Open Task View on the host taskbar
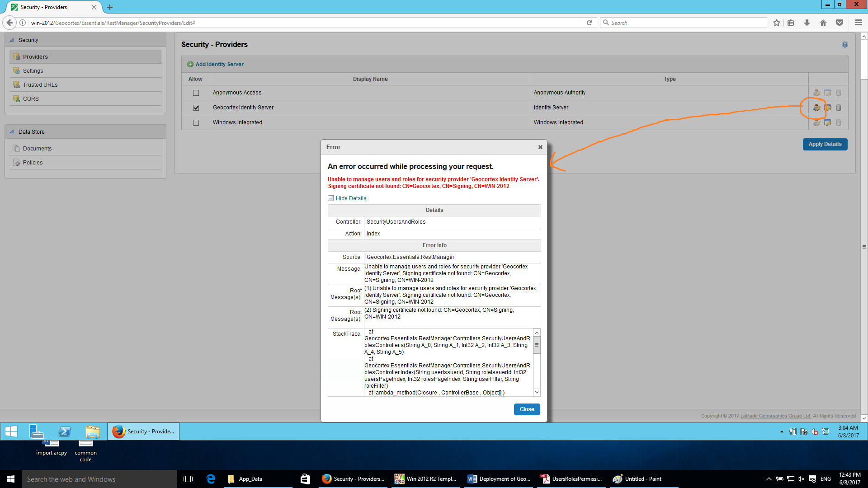868x488 pixels. pos(188,479)
